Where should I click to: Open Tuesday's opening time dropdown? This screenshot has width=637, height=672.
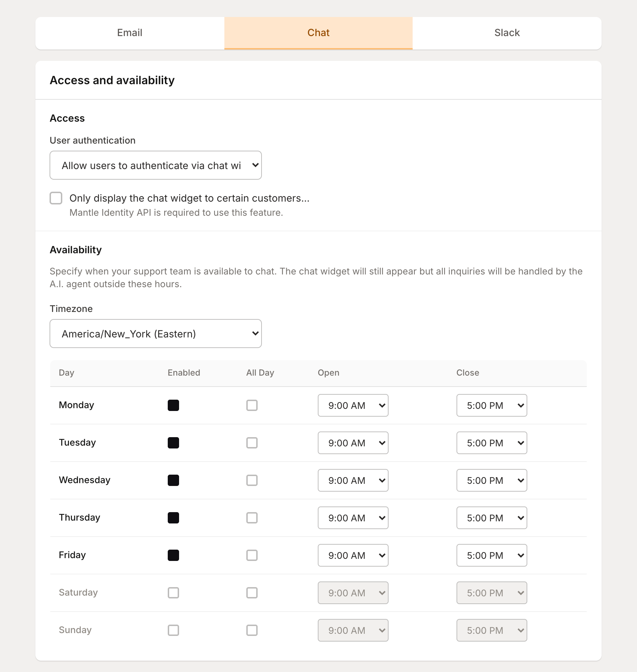353,443
